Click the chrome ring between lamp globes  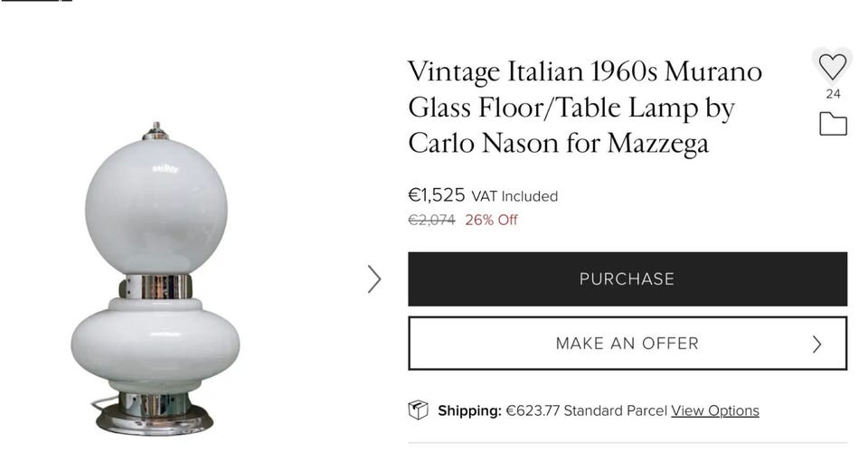[156, 287]
